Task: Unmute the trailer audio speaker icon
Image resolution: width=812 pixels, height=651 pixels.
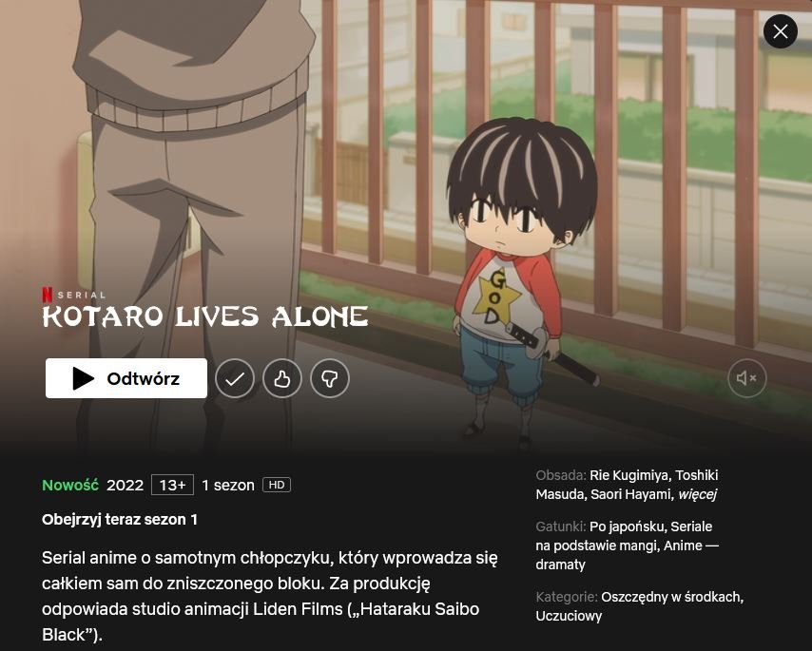Action: click(x=746, y=378)
